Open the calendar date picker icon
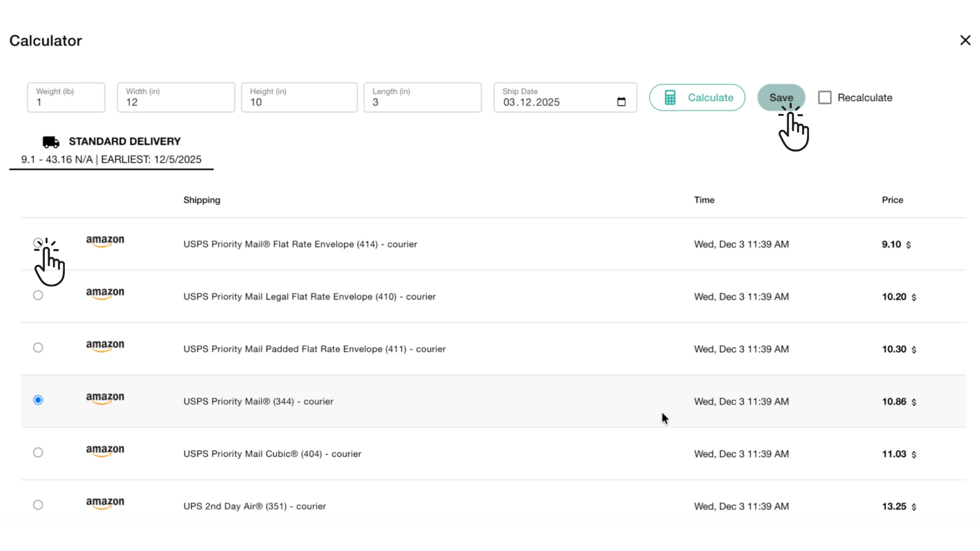Screen dimensions: 980x551 click(x=621, y=102)
